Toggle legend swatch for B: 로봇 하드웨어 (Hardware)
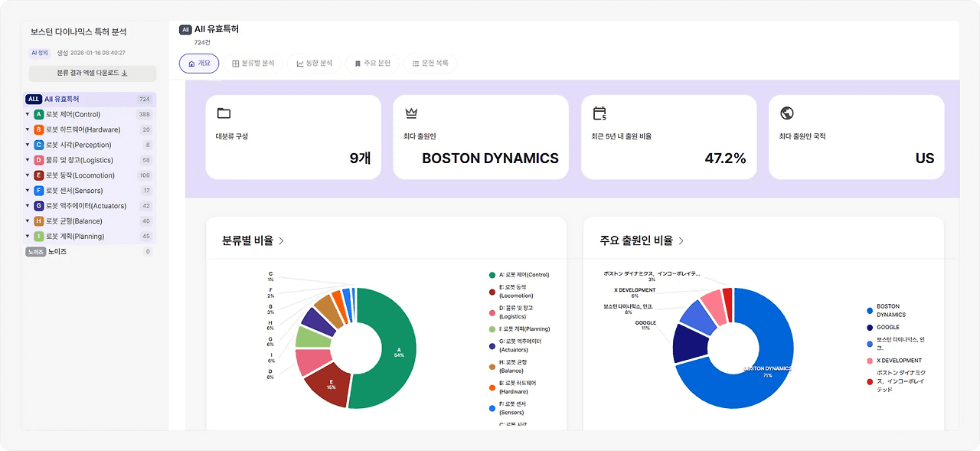Viewport: 980px width, 451px height. pos(492,387)
